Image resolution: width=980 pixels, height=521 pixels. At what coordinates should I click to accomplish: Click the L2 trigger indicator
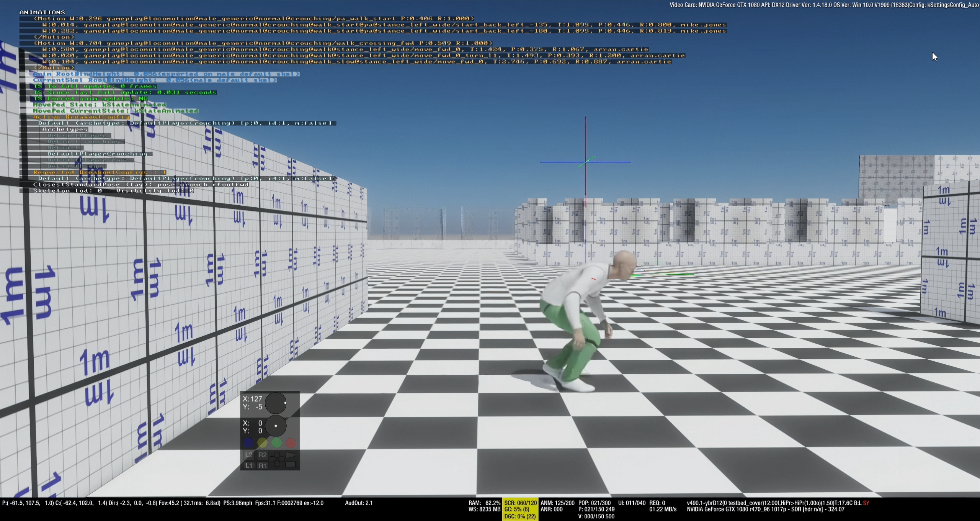click(249, 455)
